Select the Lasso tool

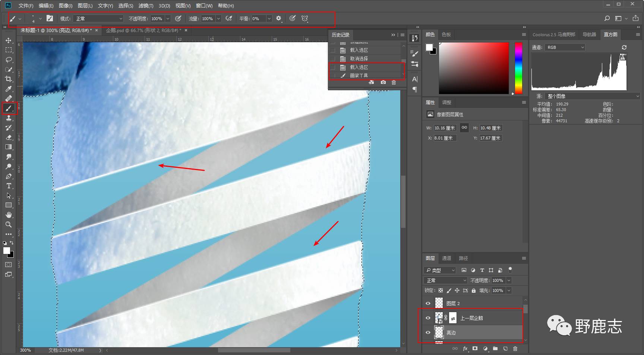coord(9,60)
